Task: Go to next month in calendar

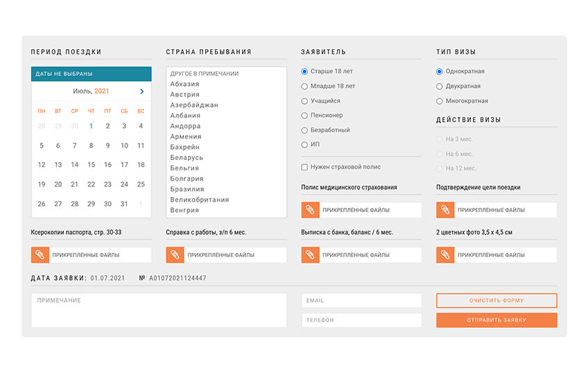Action: (141, 91)
